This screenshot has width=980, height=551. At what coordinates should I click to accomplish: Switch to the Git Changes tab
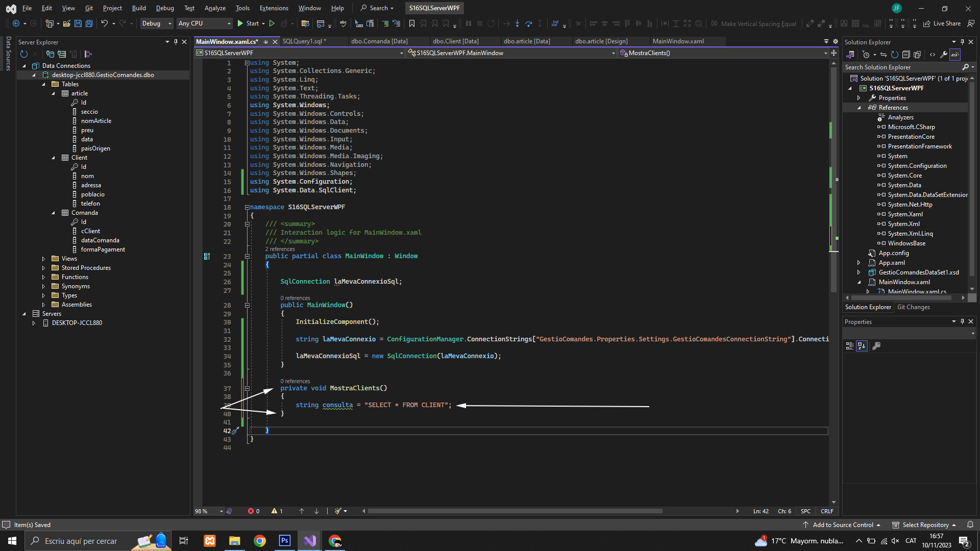point(913,307)
